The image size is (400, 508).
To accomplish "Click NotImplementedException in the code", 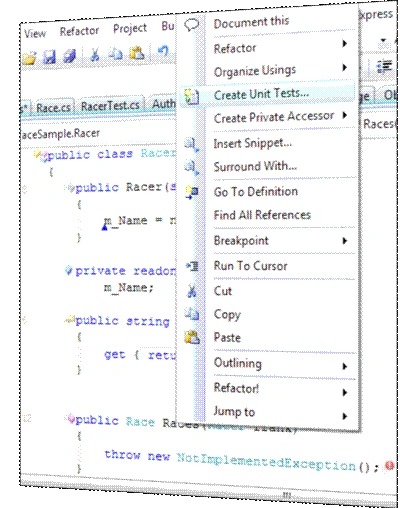I will [x=266, y=461].
